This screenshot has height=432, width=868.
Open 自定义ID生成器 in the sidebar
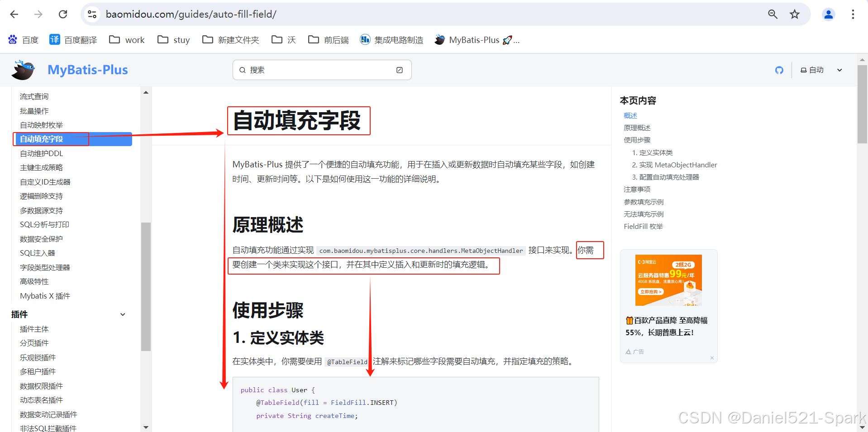coord(45,182)
